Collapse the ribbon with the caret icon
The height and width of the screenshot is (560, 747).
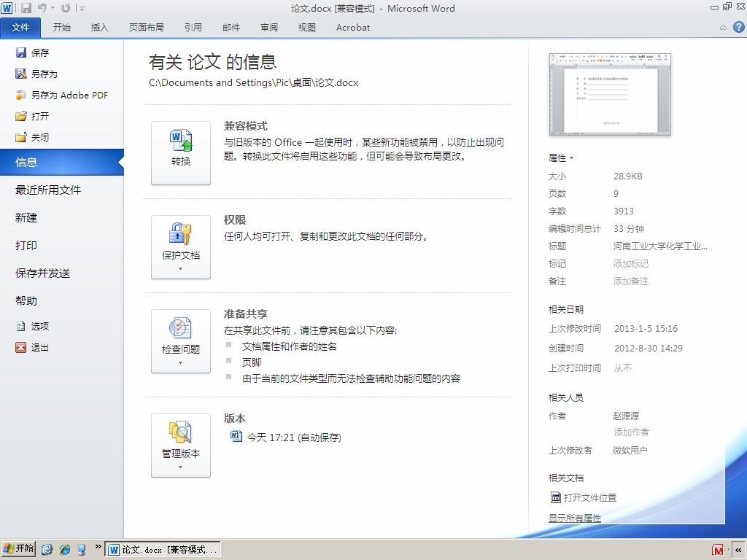point(723,28)
